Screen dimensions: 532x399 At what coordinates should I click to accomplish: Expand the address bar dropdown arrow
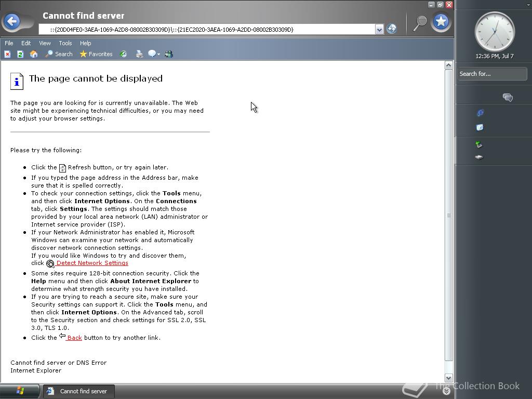click(379, 30)
